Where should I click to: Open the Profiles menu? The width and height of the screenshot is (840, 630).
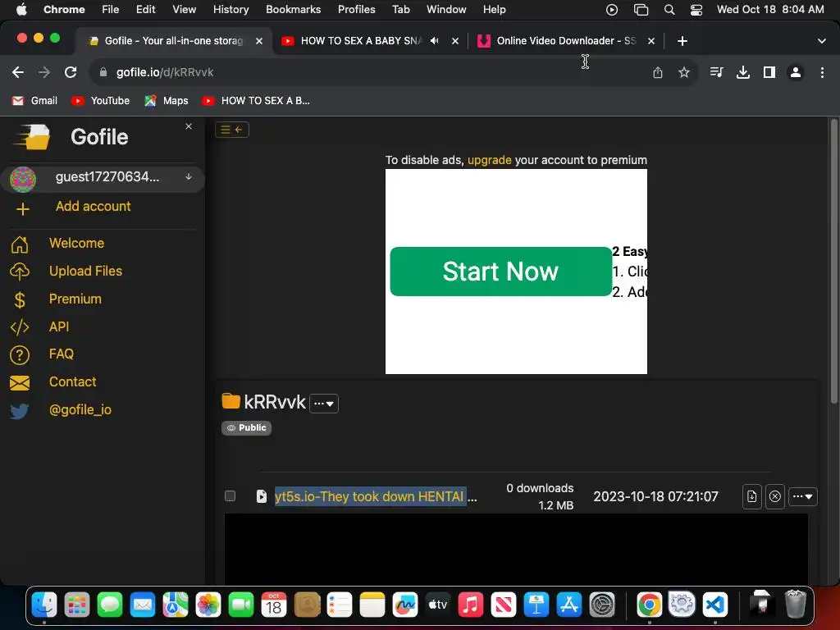click(x=356, y=10)
